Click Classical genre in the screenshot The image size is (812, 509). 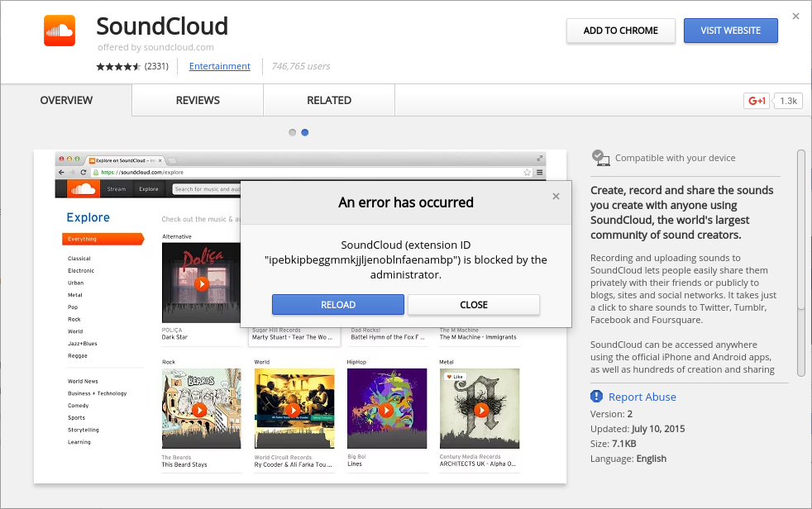tap(79, 258)
